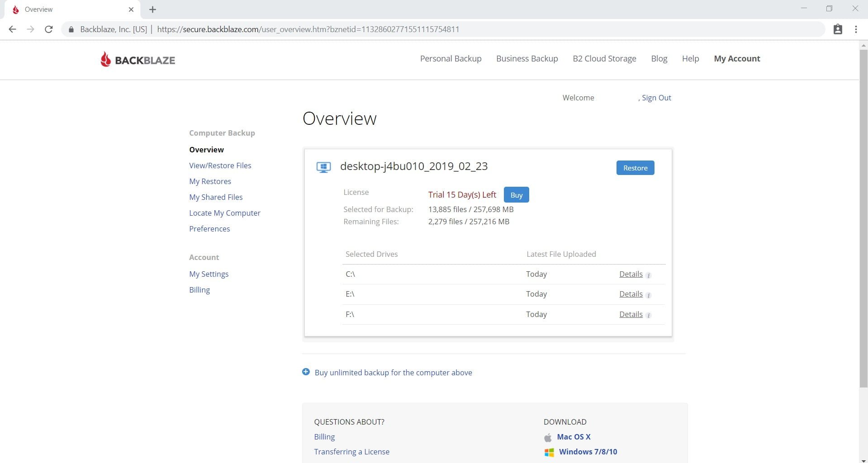Download the Windows 7/8/10 installer link
This screenshot has height=463, width=868.
pos(588,452)
